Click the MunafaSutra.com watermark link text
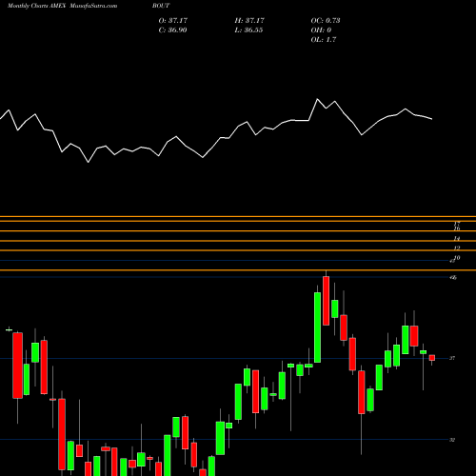This screenshot has height=476, width=476. pos(93,6)
